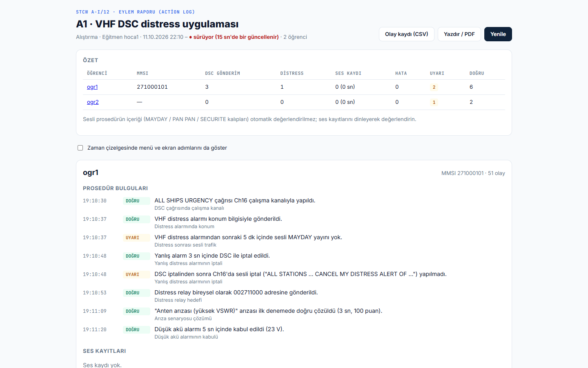Screen dimensions: 588x368
Task: Click MMSI value 271000101 in summary table
Action: click(152, 87)
